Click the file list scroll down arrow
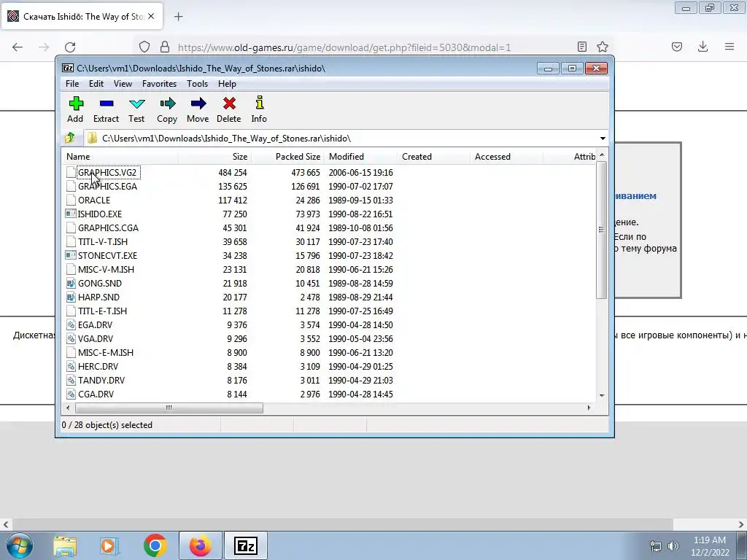Image resolution: width=747 pixels, height=560 pixels. [602, 396]
